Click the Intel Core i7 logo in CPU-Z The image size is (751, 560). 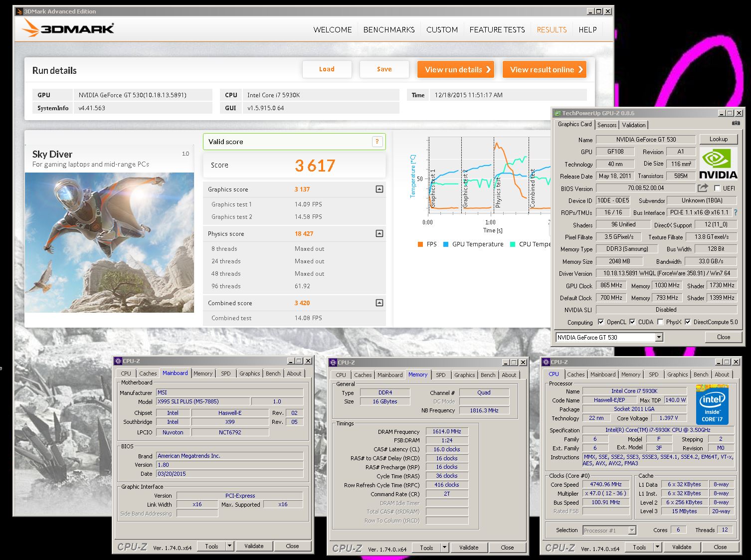pos(712,404)
